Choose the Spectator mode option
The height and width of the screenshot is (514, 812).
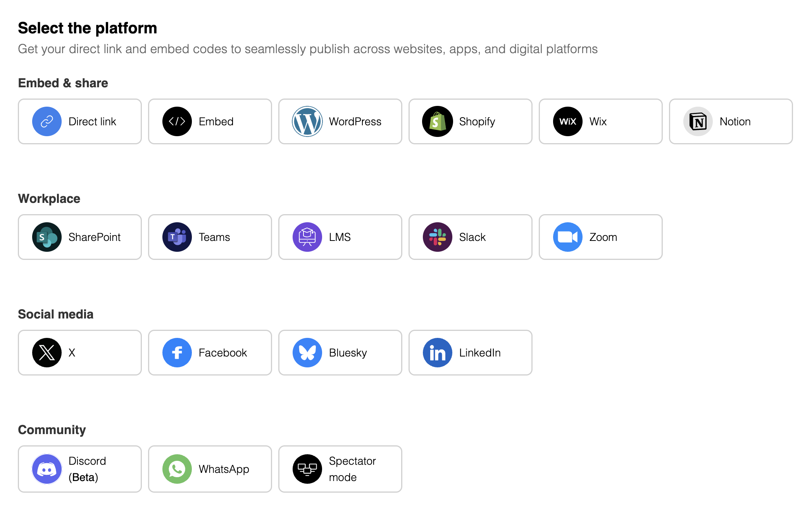click(340, 469)
